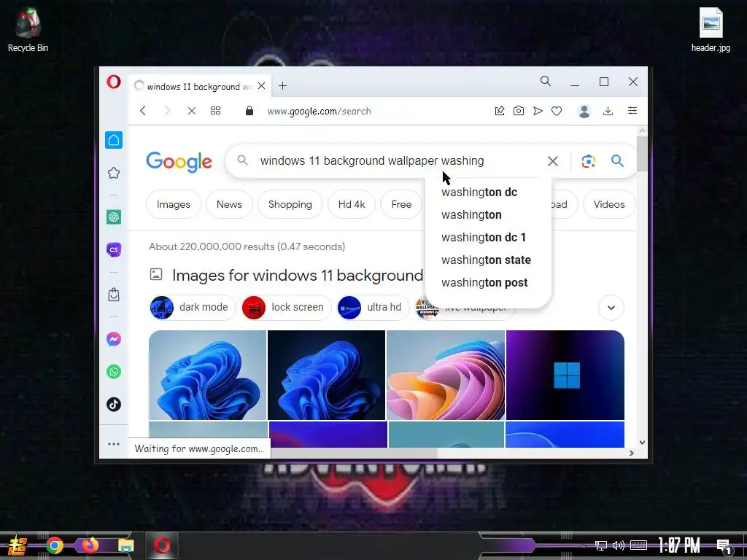Select the Shopping filter tab
747x560 pixels.
[x=290, y=204]
